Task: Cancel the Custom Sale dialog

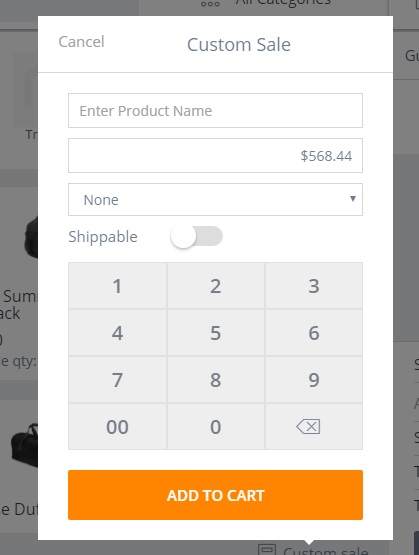Action: [x=81, y=42]
